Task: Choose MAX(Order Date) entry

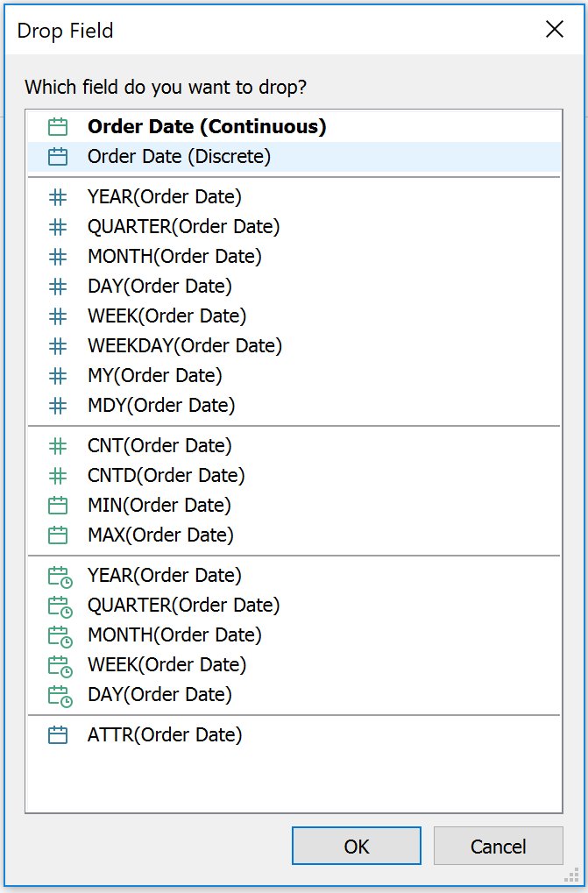Action: pos(159,535)
